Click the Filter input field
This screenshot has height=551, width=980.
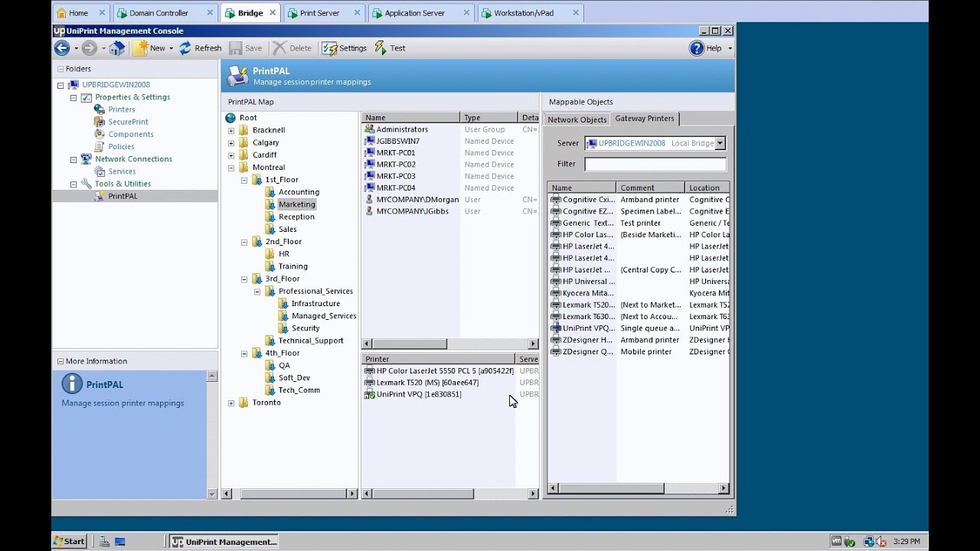(655, 164)
